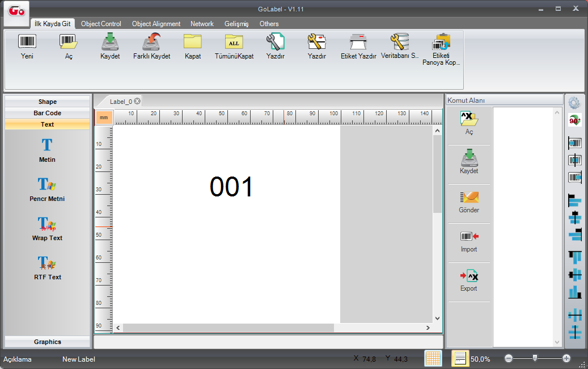Open the Network ribbon tab
The width and height of the screenshot is (588, 369).
pyautogui.click(x=202, y=24)
